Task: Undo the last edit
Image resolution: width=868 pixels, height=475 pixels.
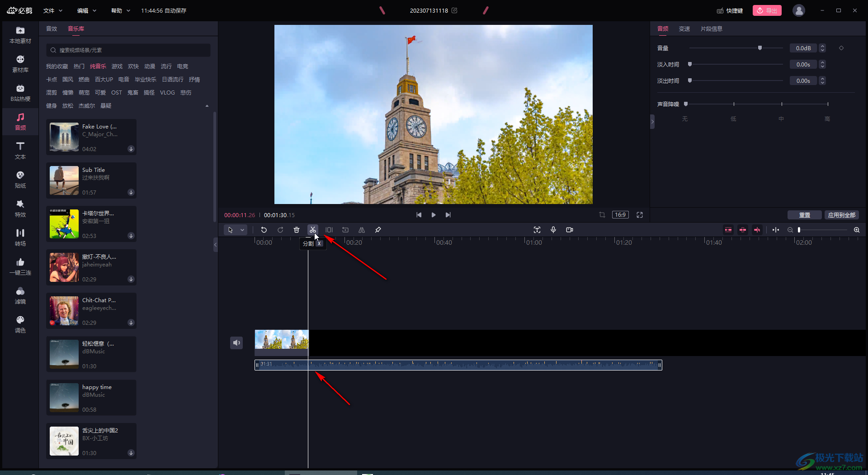Action: [x=264, y=230]
